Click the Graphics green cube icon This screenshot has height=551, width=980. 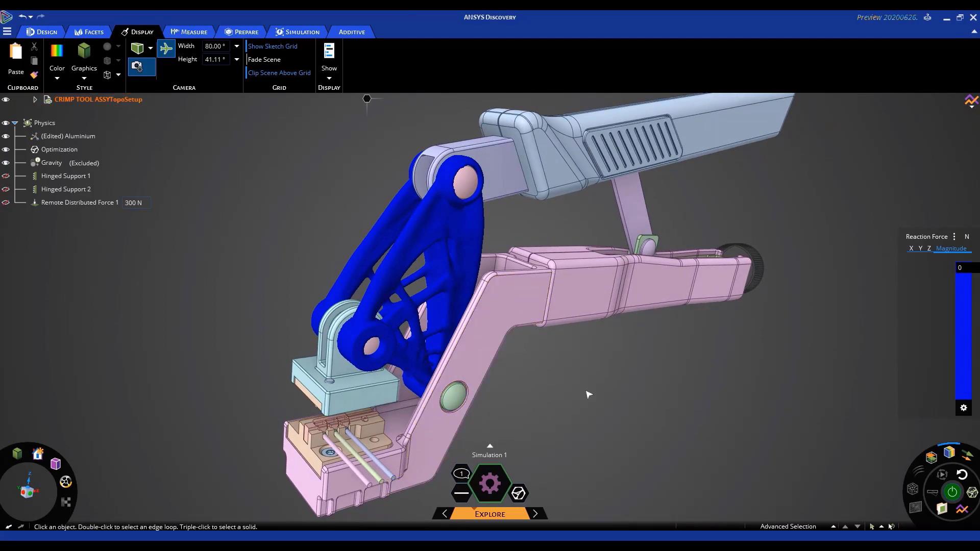click(x=84, y=51)
